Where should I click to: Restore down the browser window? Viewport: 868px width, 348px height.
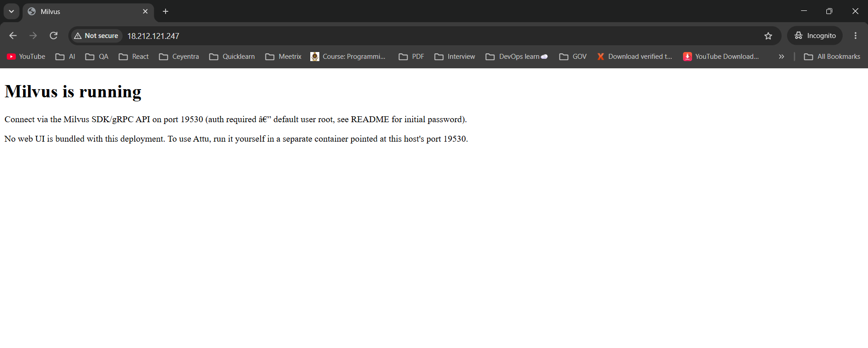[x=829, y=11]
